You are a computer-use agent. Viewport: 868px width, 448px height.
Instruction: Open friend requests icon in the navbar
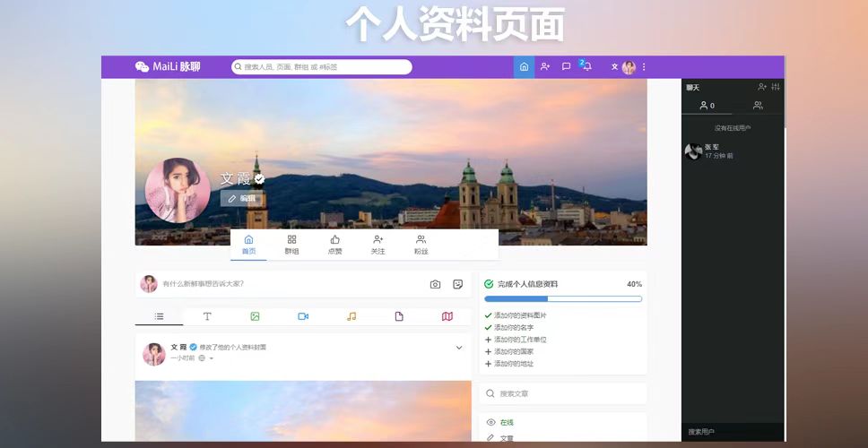545,67
